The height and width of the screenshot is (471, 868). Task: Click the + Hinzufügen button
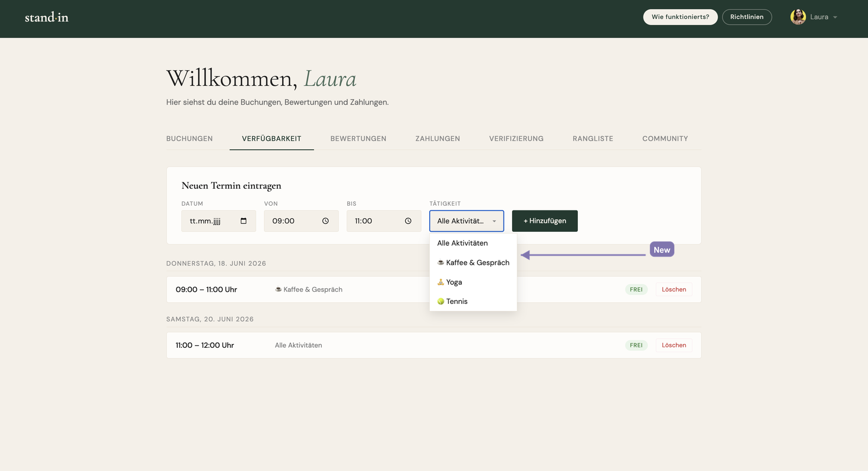(x=545, y=221)
